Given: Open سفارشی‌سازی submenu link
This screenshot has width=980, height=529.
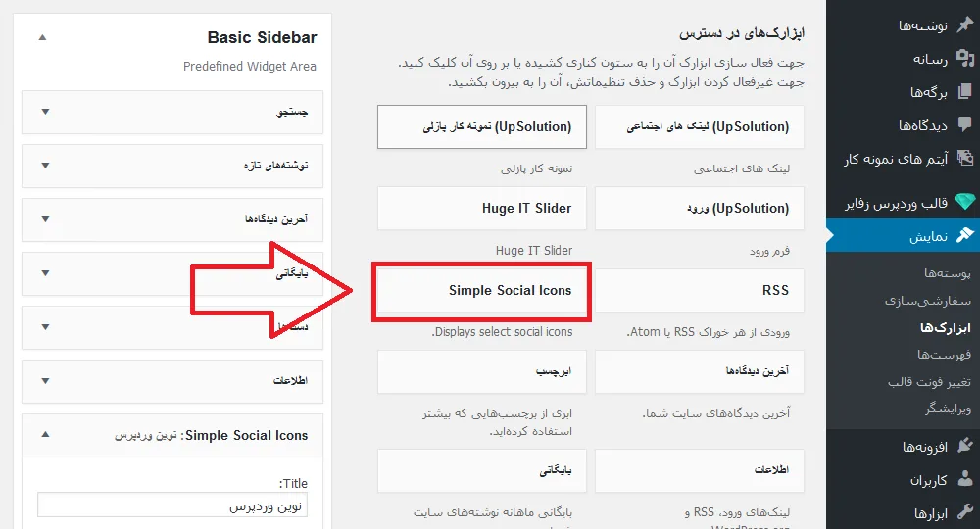Looking at the screenshot, I should [927, 301].
